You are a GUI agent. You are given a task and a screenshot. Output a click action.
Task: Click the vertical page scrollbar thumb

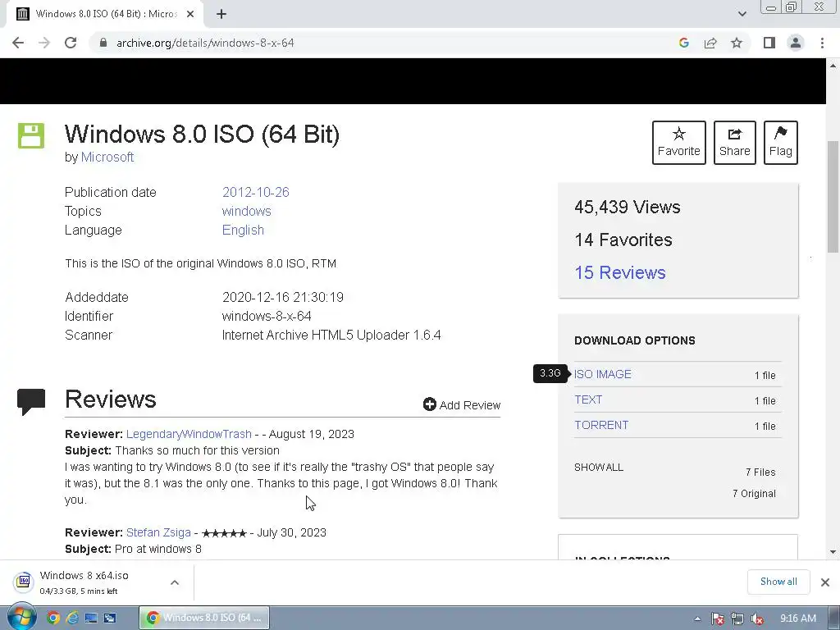tap(833, 197)
